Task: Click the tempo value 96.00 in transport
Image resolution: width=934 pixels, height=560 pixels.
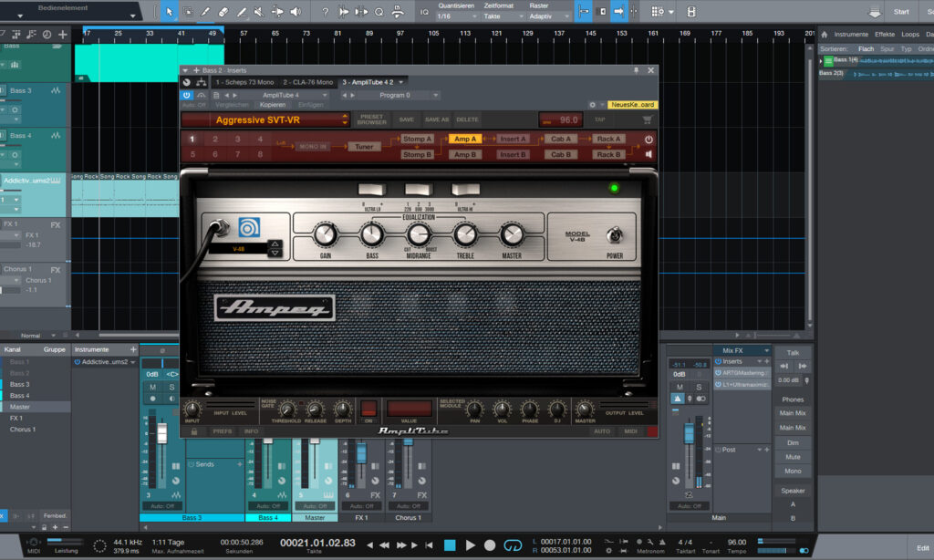Action: (x=737, y=542)
